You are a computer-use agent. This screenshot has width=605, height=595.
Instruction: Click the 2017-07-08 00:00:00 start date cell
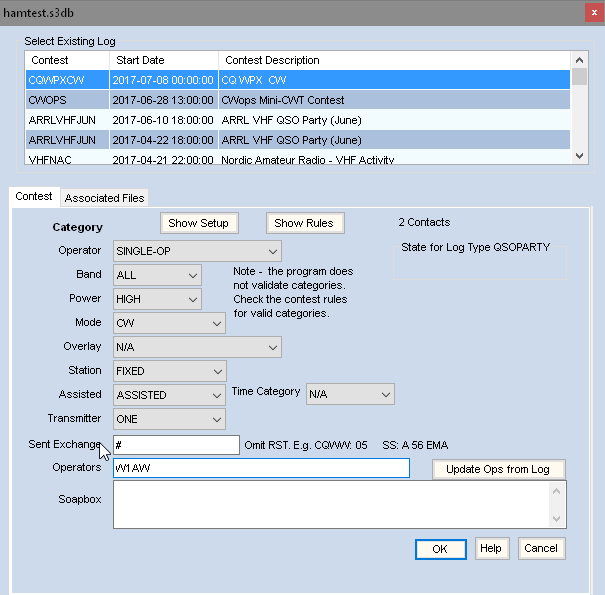pos(163,80)
